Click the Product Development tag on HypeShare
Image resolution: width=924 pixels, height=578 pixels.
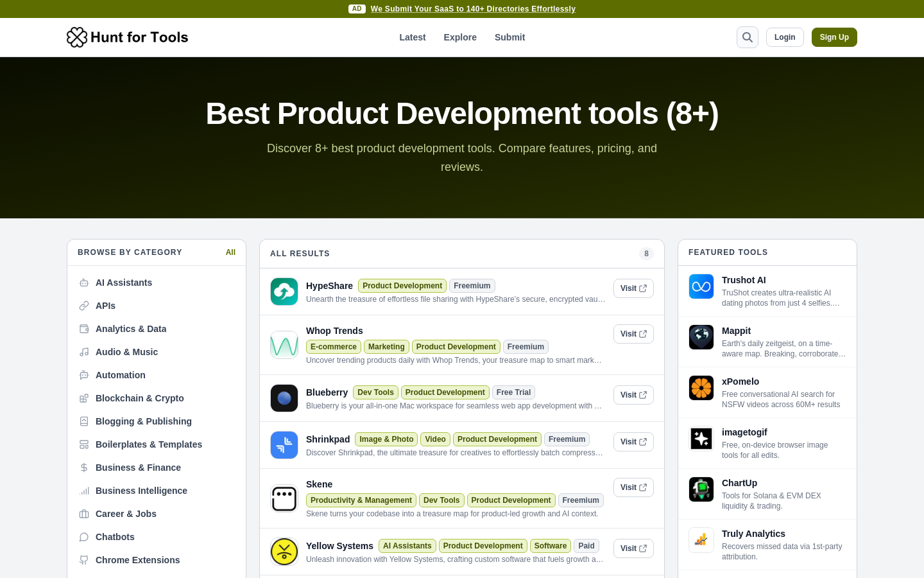(402, 286)
